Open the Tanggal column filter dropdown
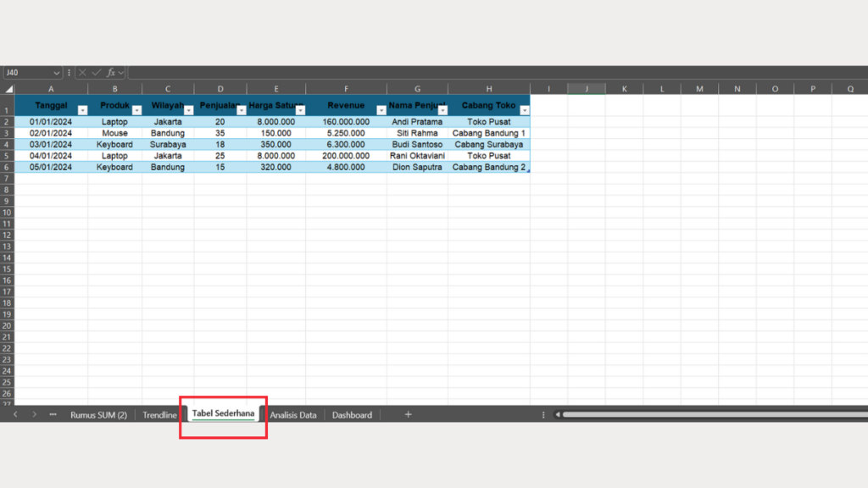868x488 pixels. 82,111
